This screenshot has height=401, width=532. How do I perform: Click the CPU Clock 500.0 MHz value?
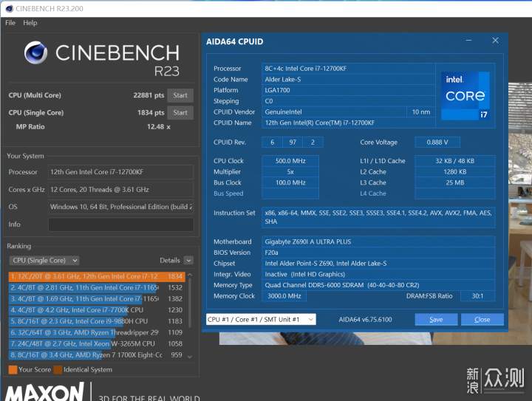point(290,161)
